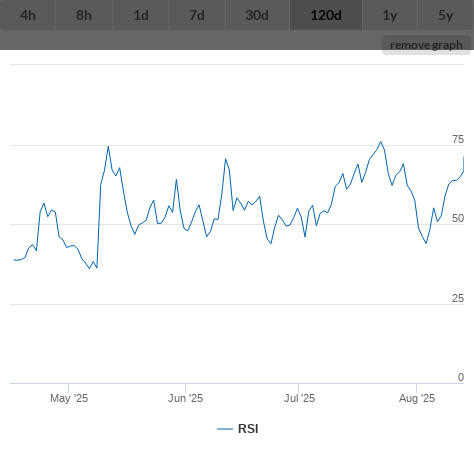
Task: Click the Aug '25 axis label
Action: 417,398
